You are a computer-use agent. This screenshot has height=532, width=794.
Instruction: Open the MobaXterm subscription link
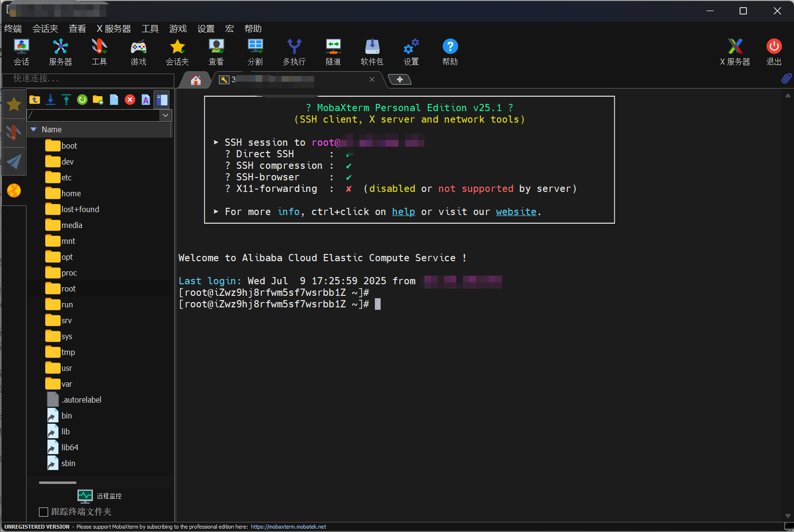pos(288,526)
